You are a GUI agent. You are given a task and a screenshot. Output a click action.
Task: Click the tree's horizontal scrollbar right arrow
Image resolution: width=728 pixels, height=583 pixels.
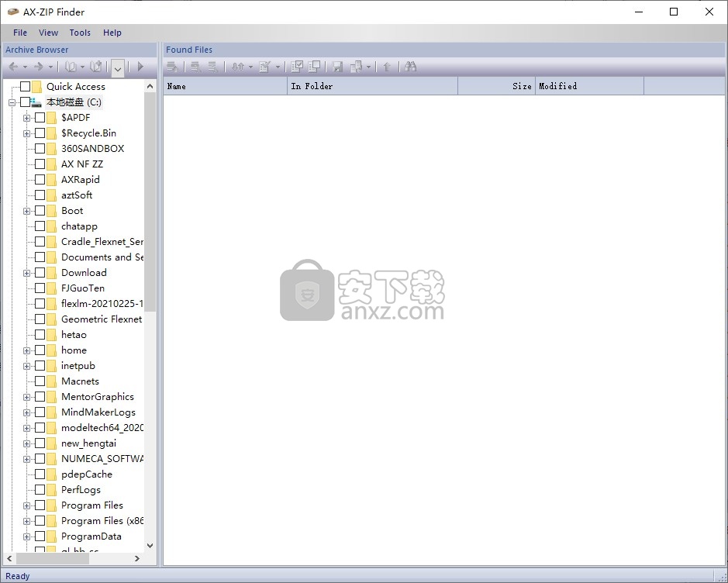[137, 558]
